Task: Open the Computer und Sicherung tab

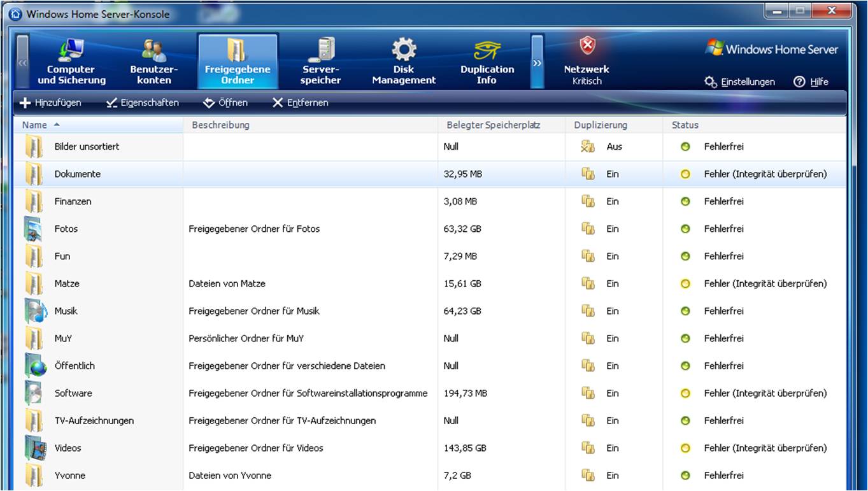Action: point(72,62)
